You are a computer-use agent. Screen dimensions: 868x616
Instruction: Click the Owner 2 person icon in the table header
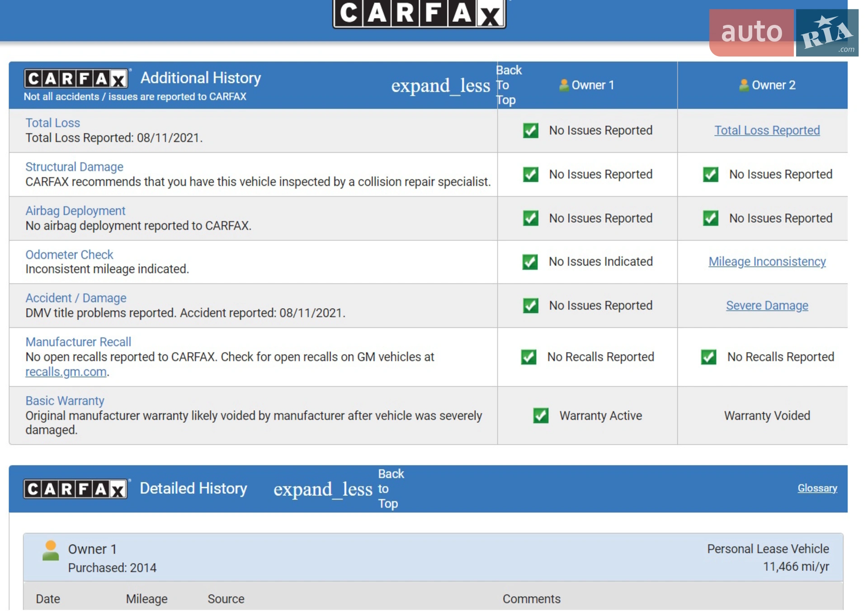pos(744,85)
